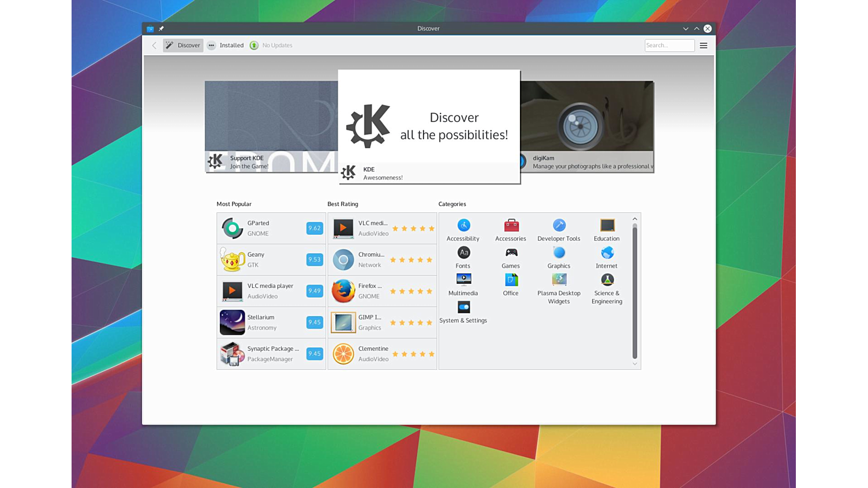Open System & Settings category
Screen dimensions: 868x488
(463, 312)
